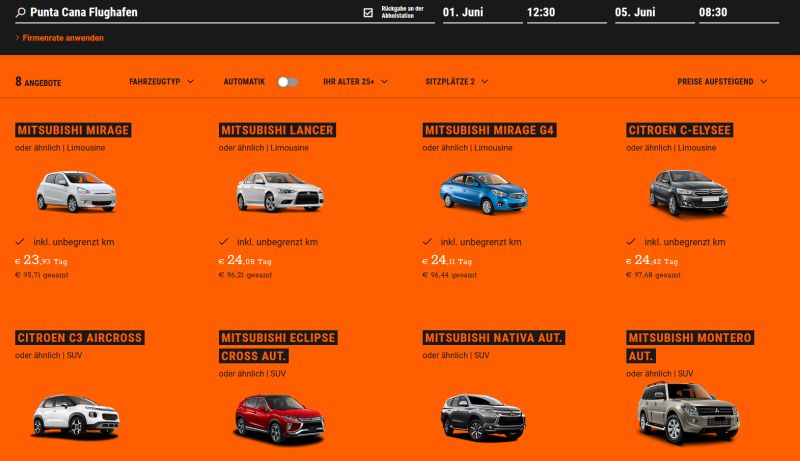Screen dimensions: 800x461
Task: Select the Citroen C3 Aircross title
Action: tap(80, 338)
